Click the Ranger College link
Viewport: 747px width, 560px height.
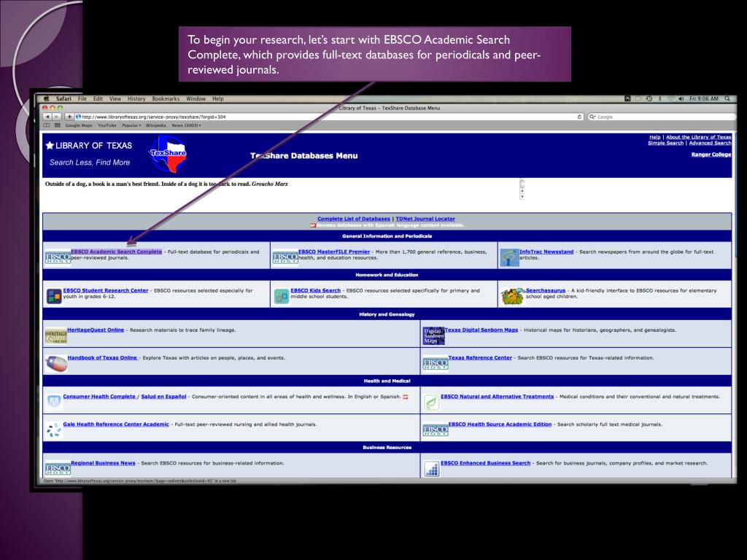711,155
